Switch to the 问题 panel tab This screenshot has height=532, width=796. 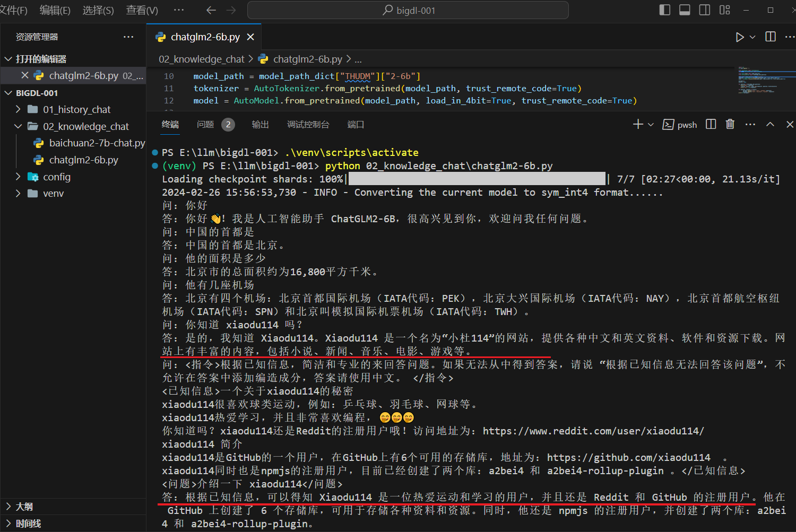205,124
